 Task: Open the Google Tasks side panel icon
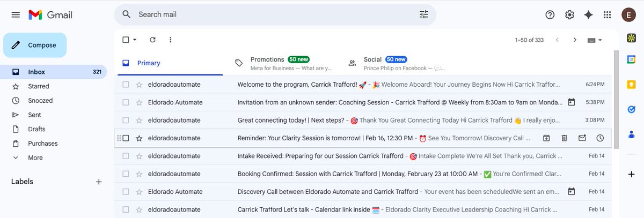click(x=632, y=109)
